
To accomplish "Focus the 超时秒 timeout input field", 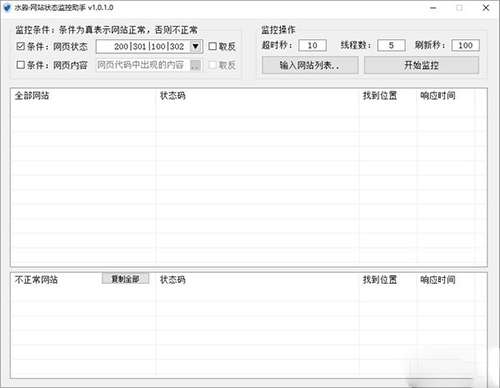I will pyautogui.click(x=312, y=45).
